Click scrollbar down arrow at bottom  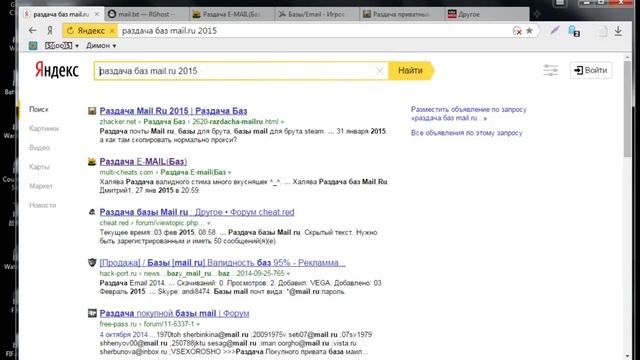pos(628,356)
